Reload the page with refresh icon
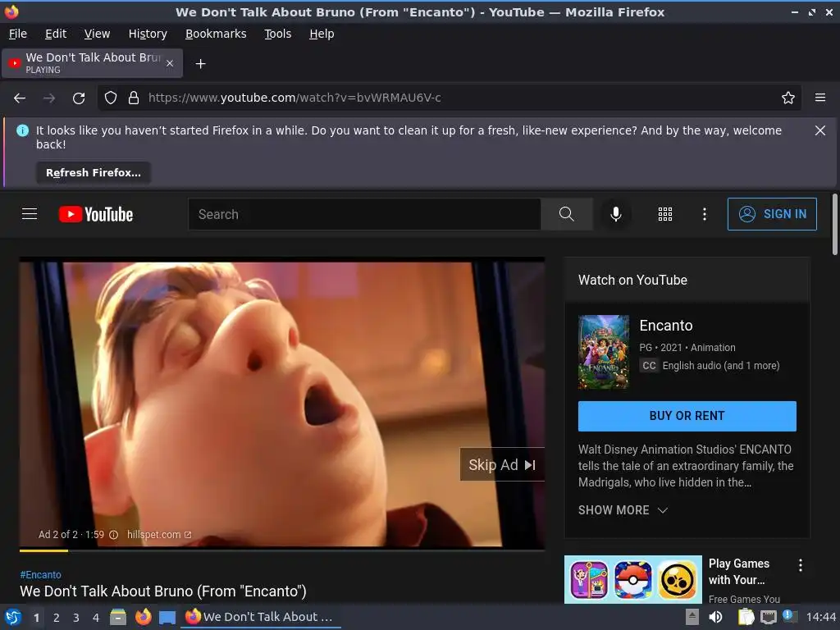The width and height of the screenshot is (840, 630). 79,98
